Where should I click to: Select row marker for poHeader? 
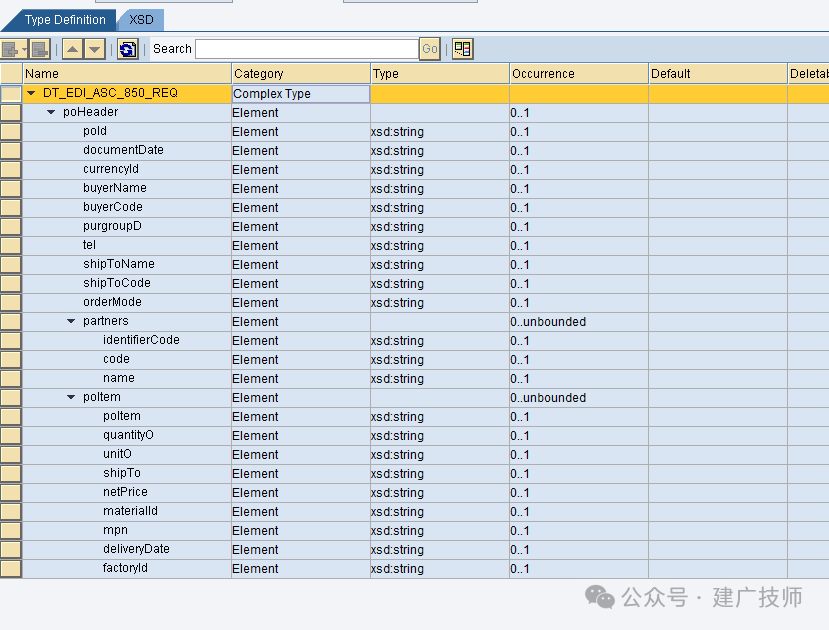(x=11, y=113)
